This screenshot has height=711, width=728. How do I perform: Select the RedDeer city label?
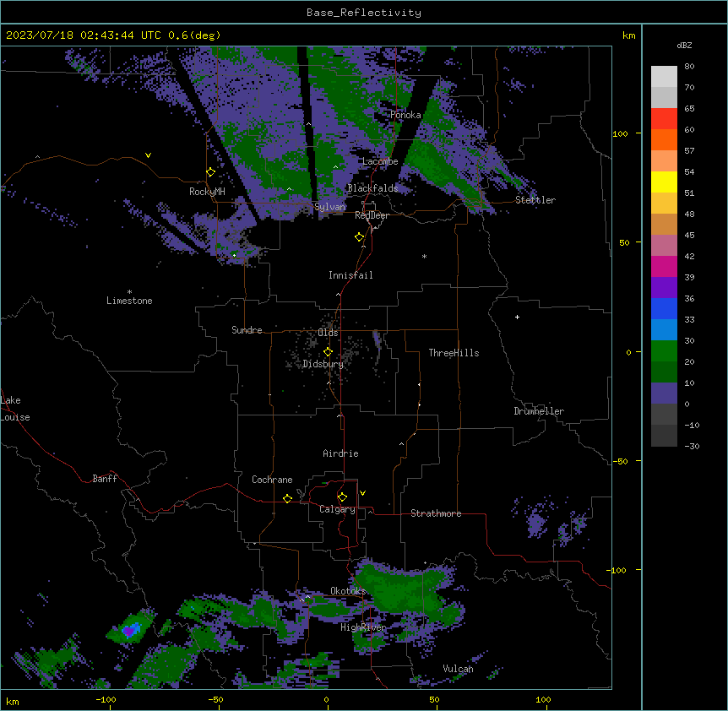click(372, 215)
